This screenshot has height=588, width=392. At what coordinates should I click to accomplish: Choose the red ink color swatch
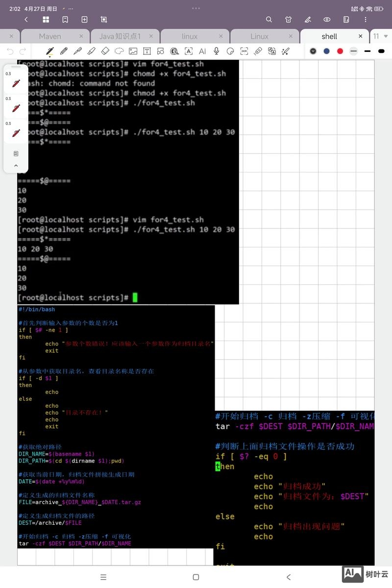[x=340, y=51]
